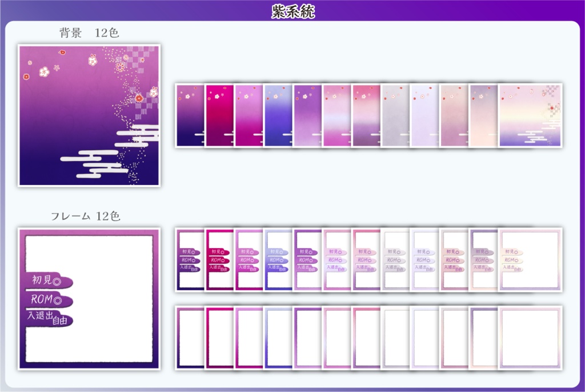The height and width of the screenshot is (392, 585).
Task: Choose the sixth background thumbnail, light pink-magenta
Action: (337, 115)
